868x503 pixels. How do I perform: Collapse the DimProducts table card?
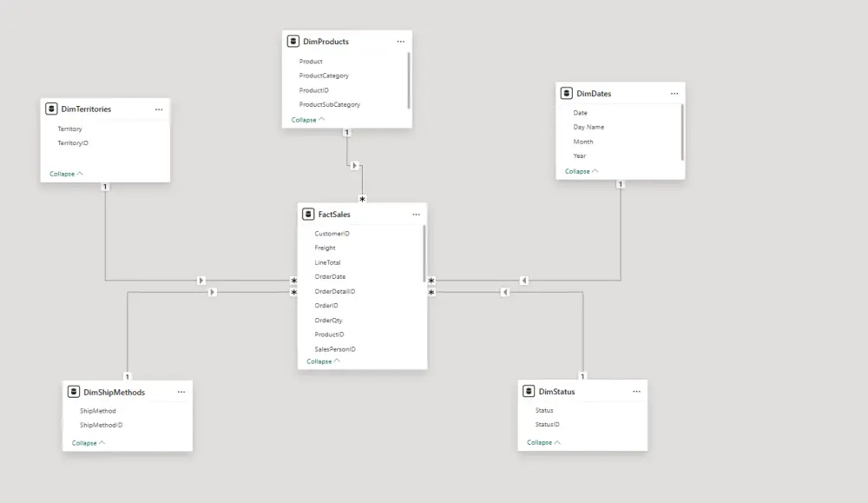coord(308,120)
